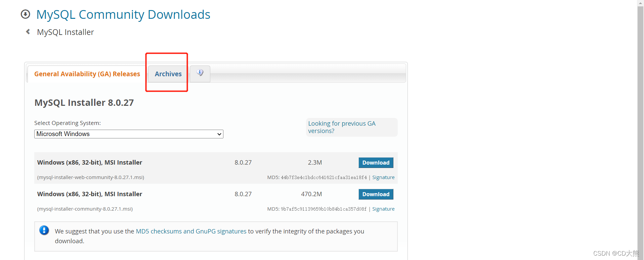Click the blue exclamation notice icon
The height and width of the screenshot is (260, 644).
pos(44,230)
